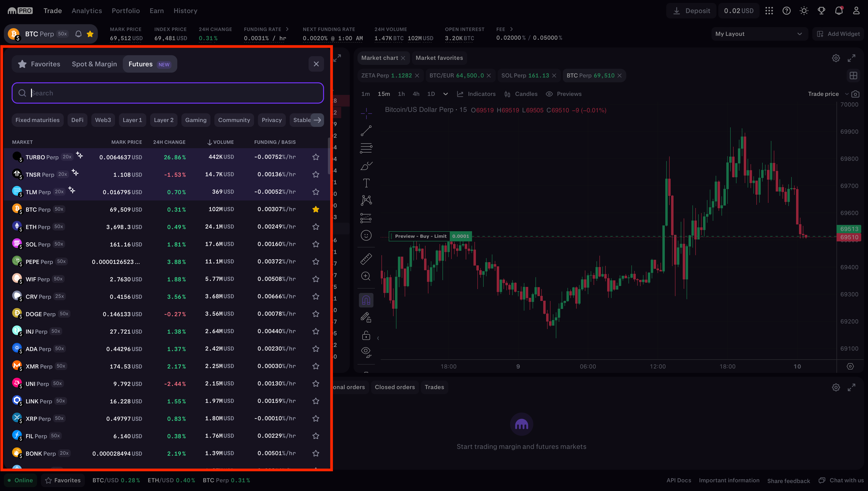Open the emoji icons tool
Screen dimensions: 868x491
click(x=366, y=235)
